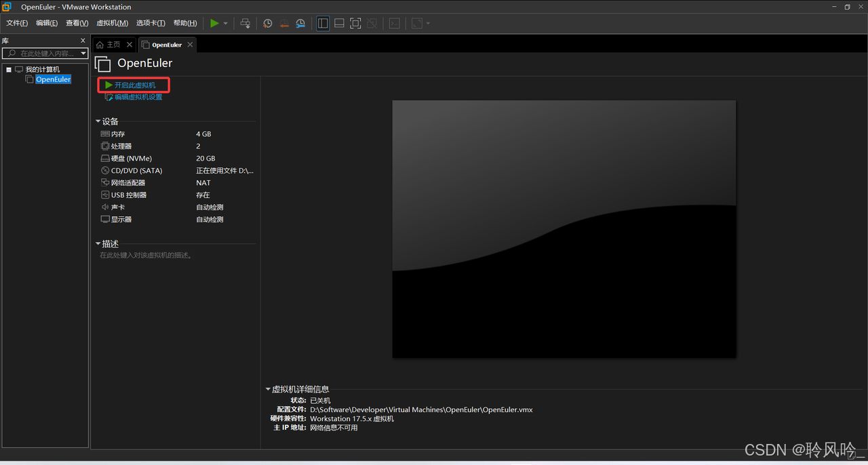Click the CD/DVD (SATA) device row
The image size is (868, 465).
[178, 171]
